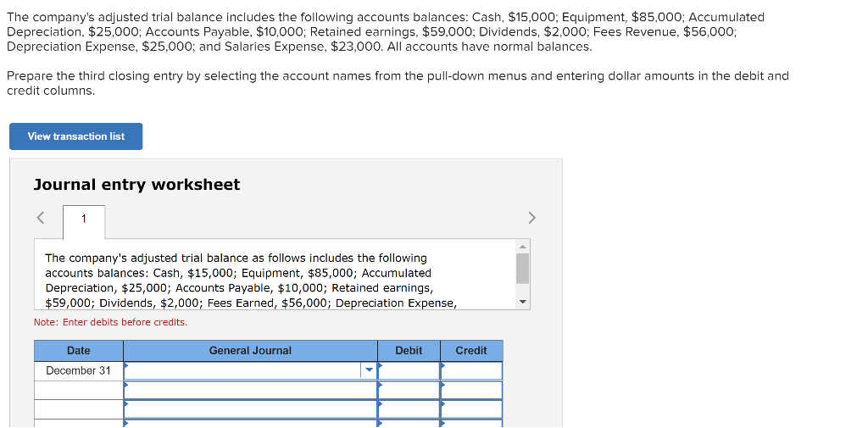Click the View transaction list button
Screen dimensions: 868x428
tap(75, 136)
